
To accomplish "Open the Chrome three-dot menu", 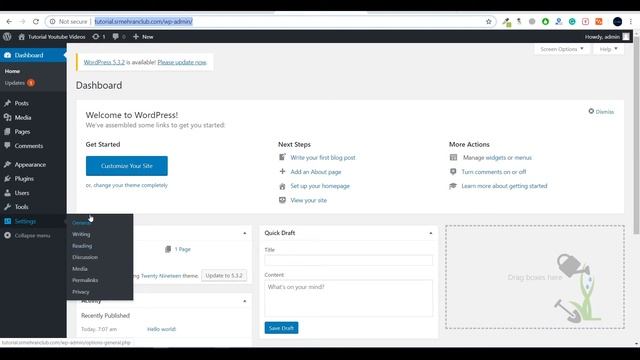I will 631,22.
